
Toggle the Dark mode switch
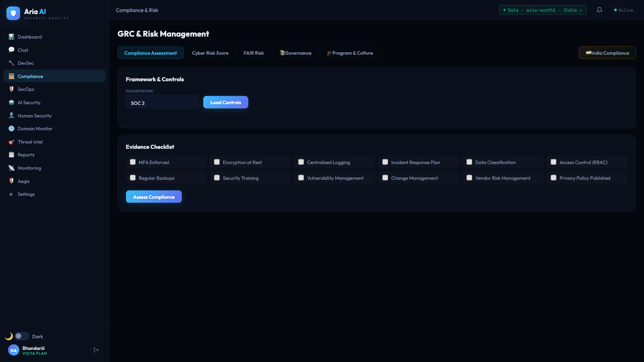pyautogui.click(x=22, y=336)
